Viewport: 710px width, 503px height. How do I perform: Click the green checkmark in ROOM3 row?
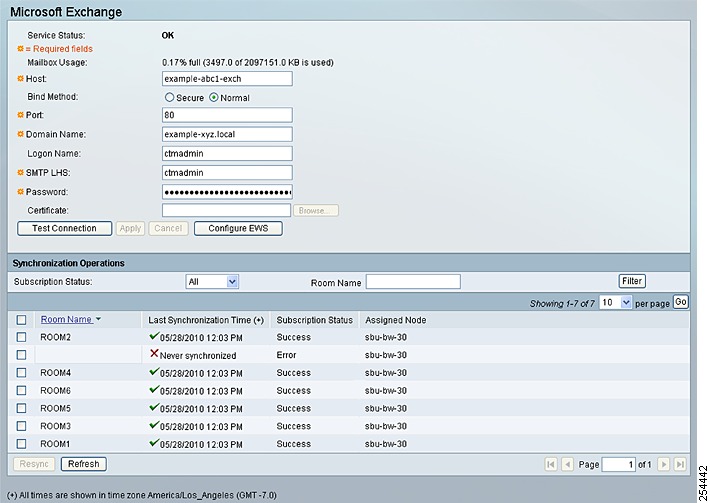(154, 425)
